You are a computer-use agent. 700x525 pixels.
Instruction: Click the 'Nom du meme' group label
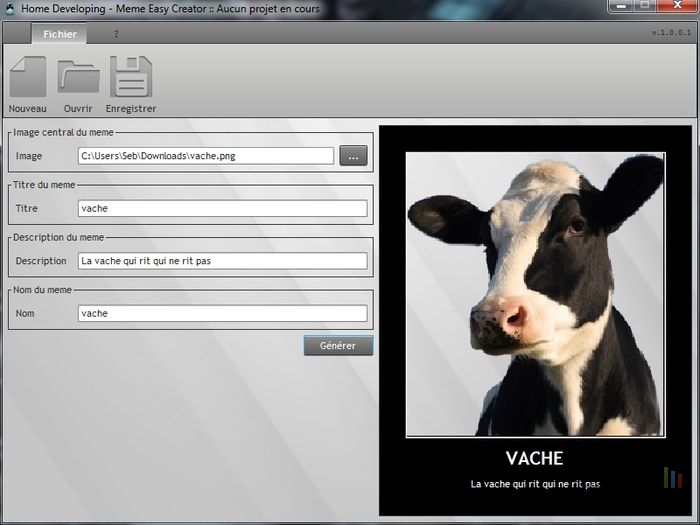pyautogui.click(x=42, y=290)
